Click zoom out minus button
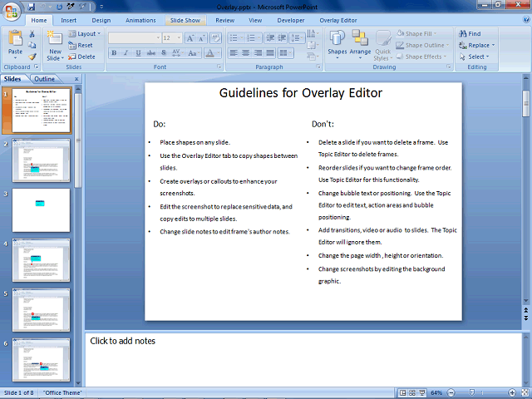Screen dimensions: 532x399 451,393
